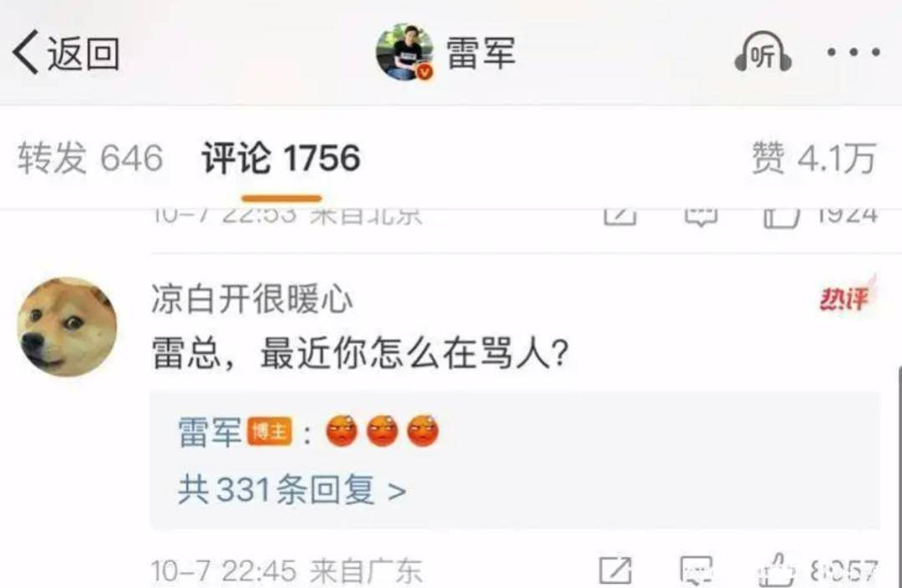Image resolution: width=902 pixels, height=588 pixels.
Task: Share the comment from 广东
Action: point(615,571)
